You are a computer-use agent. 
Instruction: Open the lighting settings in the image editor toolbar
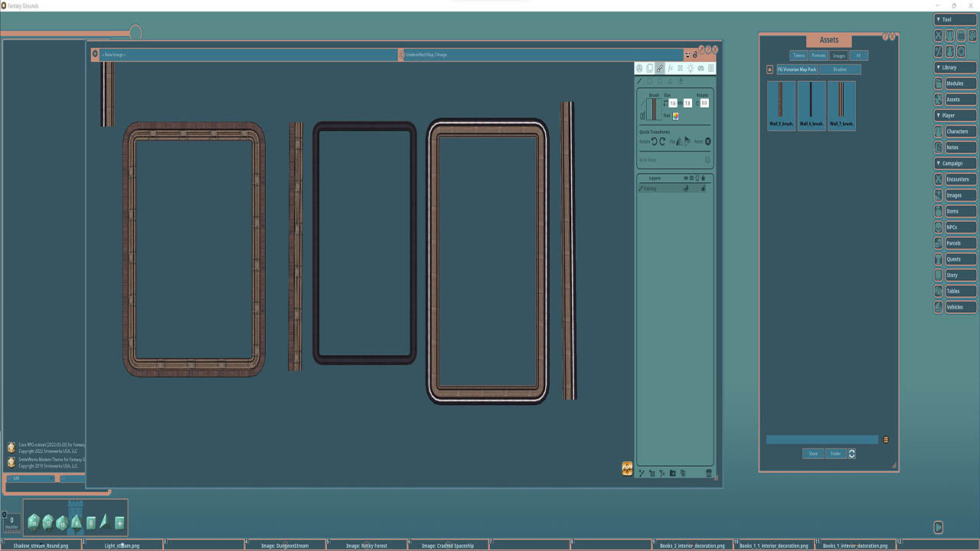(688, 68)
